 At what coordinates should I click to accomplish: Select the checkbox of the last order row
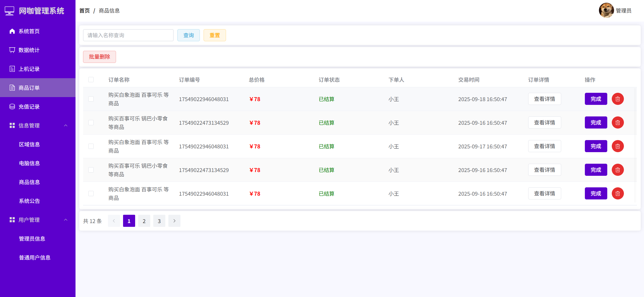coord(91,194)
